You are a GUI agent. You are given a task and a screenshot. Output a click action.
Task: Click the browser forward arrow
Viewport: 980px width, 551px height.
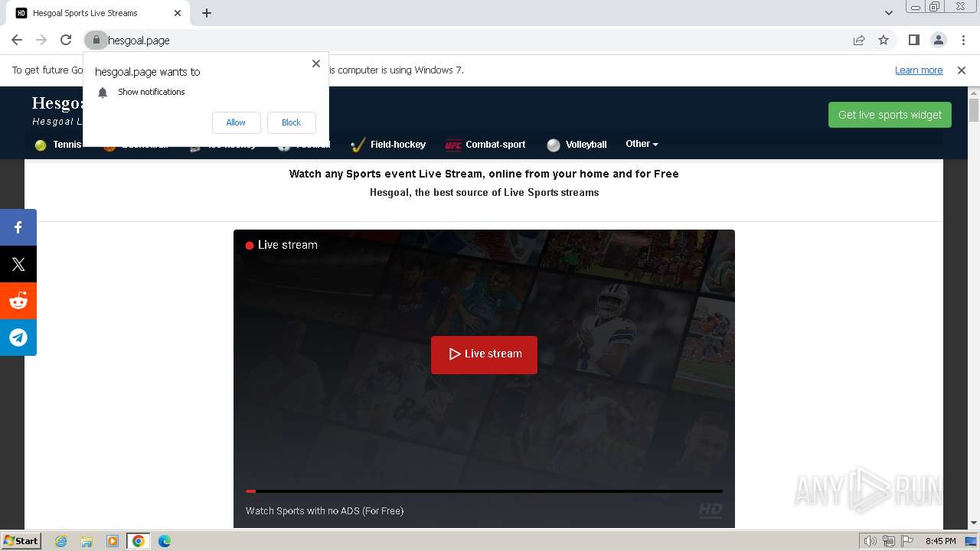41,40
